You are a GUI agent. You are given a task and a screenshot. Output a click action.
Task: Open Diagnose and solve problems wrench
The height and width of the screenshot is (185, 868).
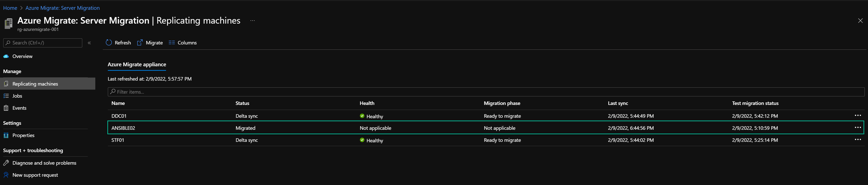coord(6,163)
